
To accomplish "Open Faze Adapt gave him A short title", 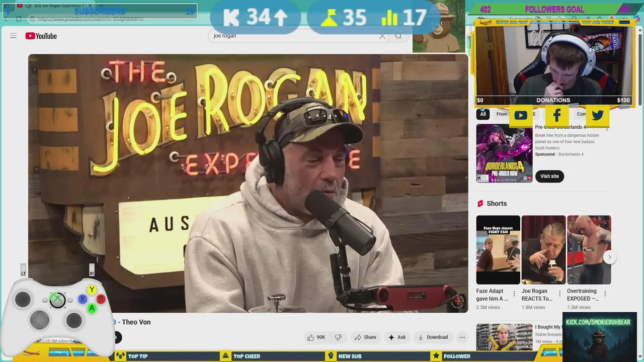I will [x=492, y=295].
